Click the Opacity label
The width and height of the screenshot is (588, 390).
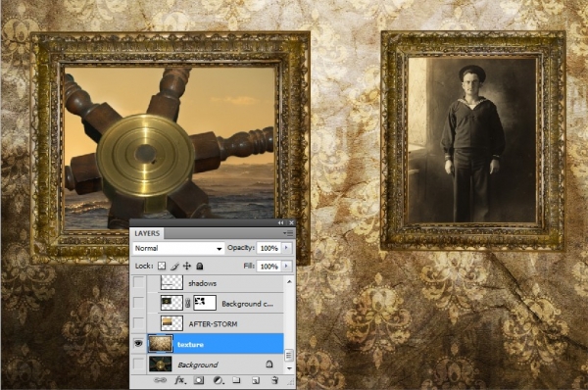point(241,248)
